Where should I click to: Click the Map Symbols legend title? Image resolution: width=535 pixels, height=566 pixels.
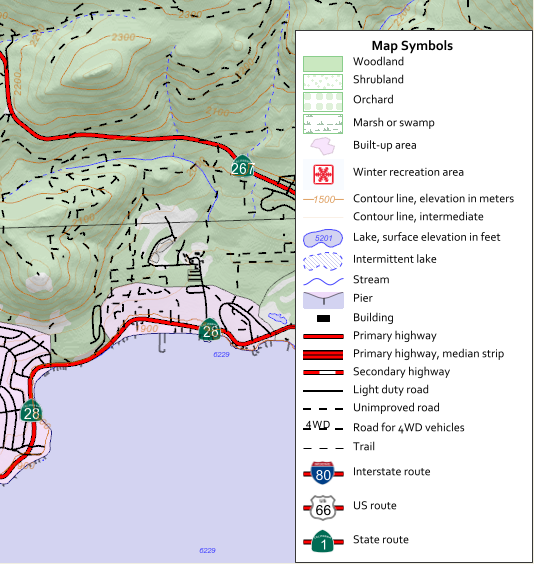(412, 46)
